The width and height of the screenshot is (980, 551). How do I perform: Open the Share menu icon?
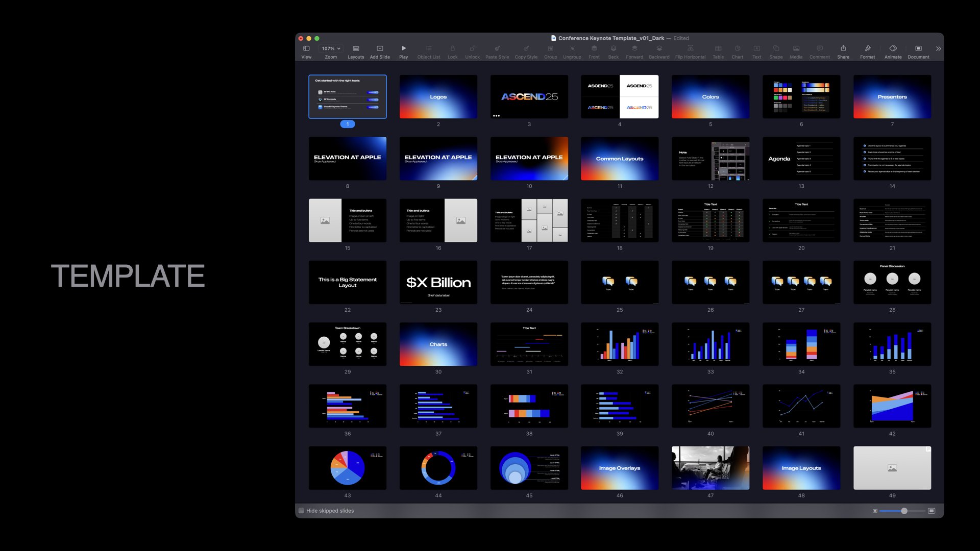click(x=843, y=48)
